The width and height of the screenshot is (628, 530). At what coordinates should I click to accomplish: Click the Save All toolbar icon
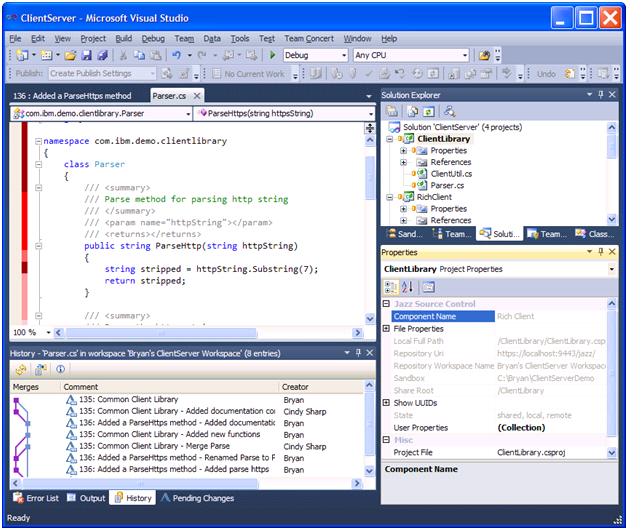103,55
